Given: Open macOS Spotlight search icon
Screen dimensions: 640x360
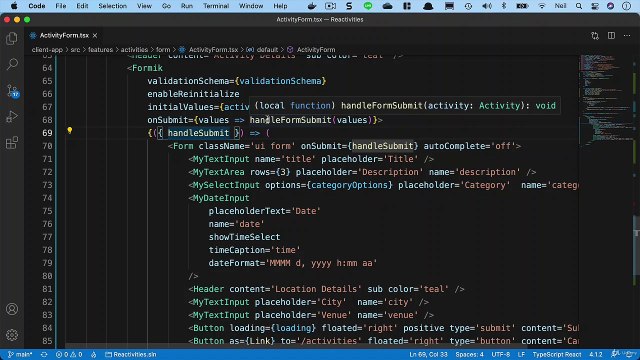Looking at the screenshot, I should point(579,6).
